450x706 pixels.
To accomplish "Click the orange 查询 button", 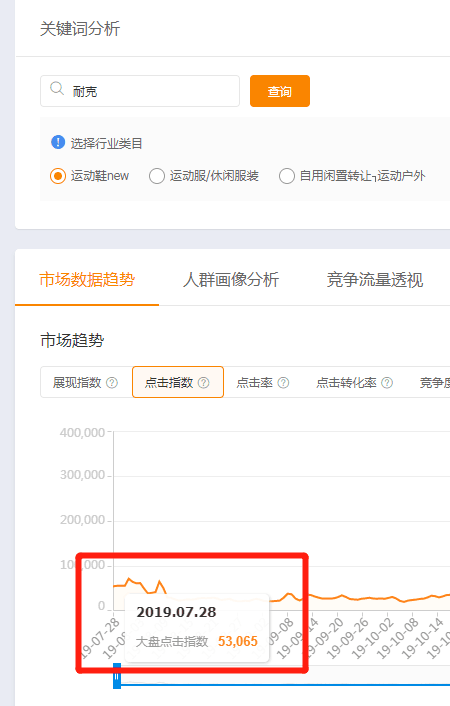I will [280, 91].
